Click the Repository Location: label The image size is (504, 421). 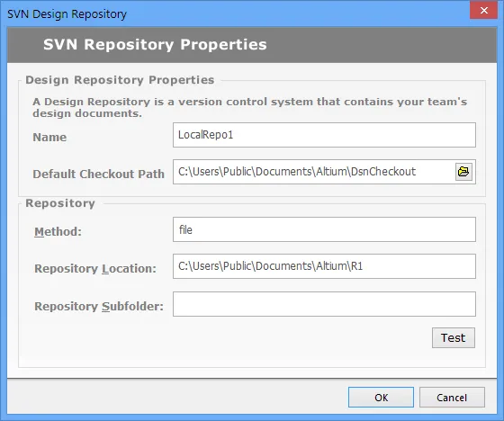pos(95,268)
